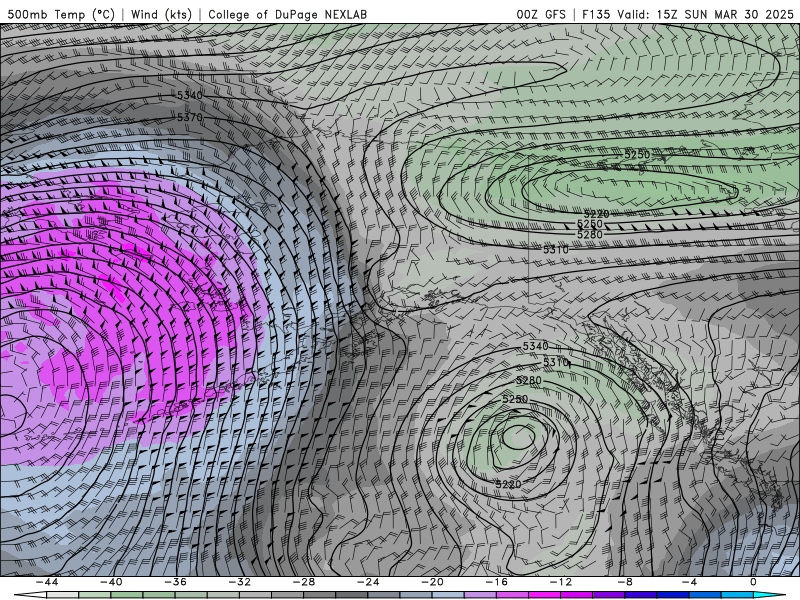Click the -12 value on the color scale
The width and height of the screenshot is (800, 600).
[x=561, y=582]
